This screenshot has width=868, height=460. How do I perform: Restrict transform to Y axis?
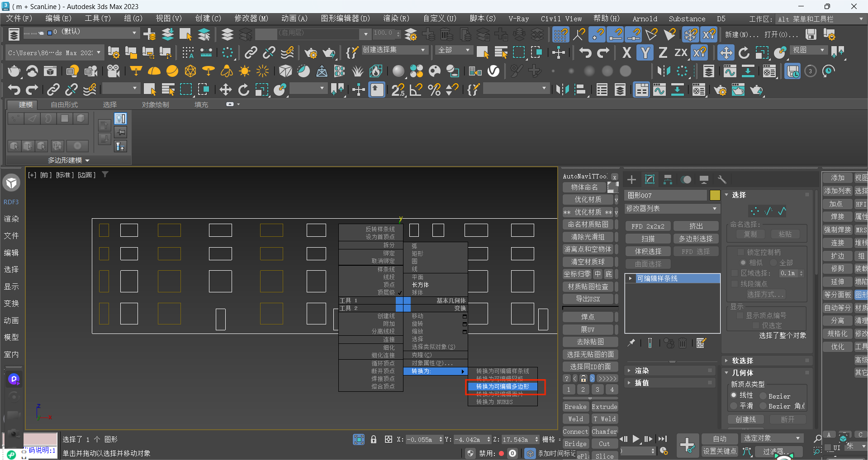click(x=645, y=53)
